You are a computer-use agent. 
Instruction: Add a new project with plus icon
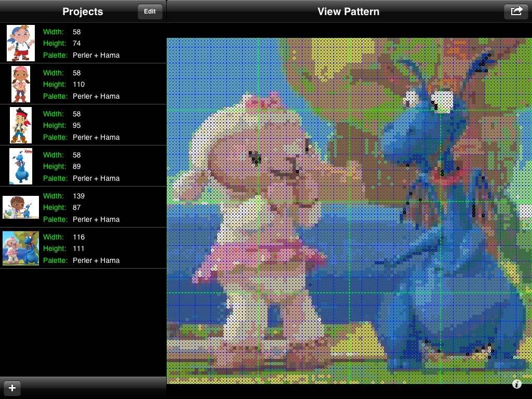point(12,388)
